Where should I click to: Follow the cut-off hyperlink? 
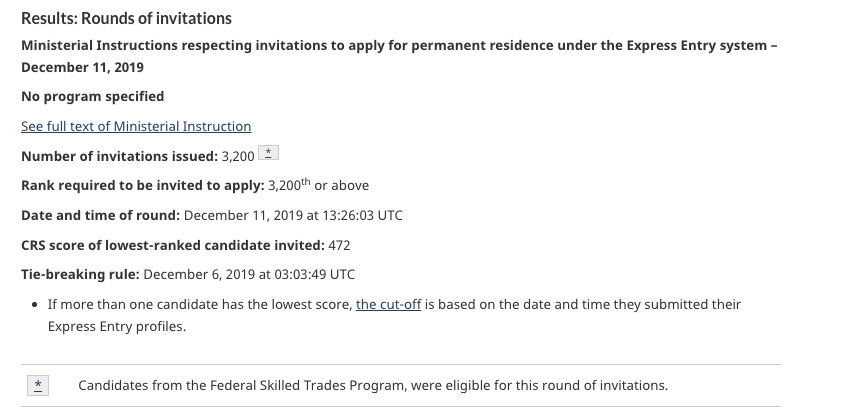(x=388, y=304)
